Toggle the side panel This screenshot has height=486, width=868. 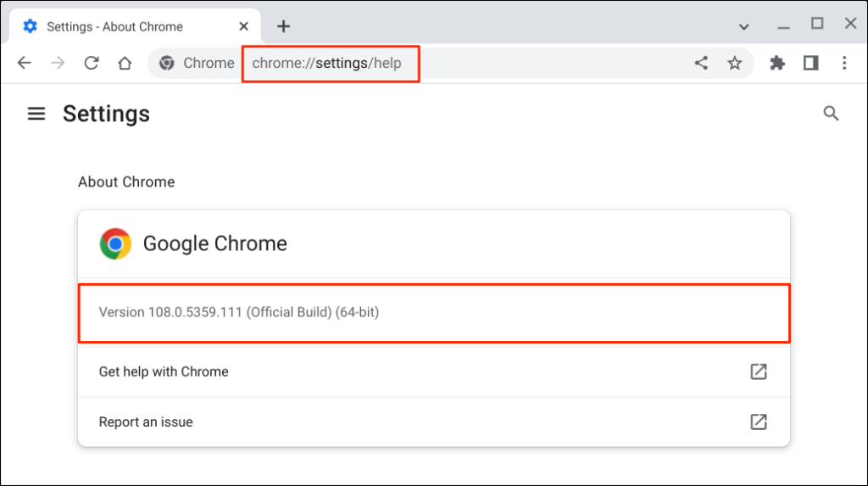tap(810, 63)
